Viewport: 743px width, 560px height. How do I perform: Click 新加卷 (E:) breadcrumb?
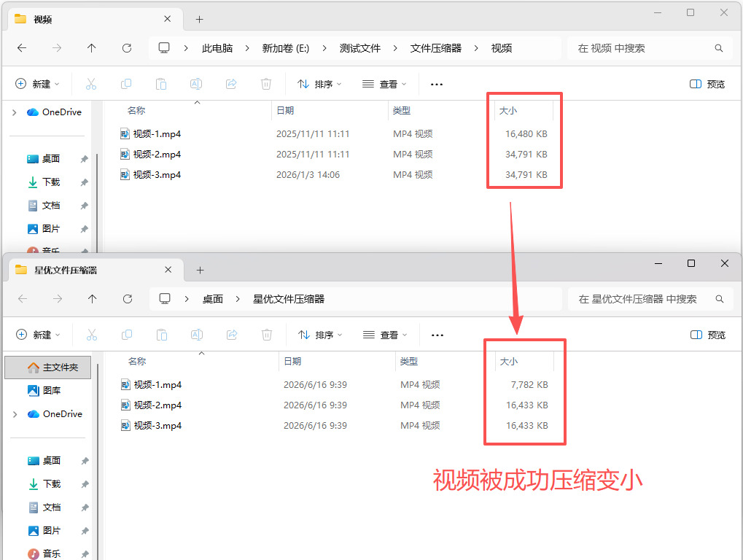(x=286, y=48)
